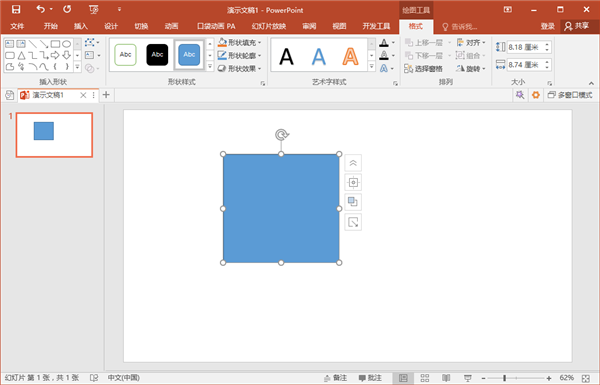Toggle 备注 notes pane in status bar
Image resolution: width=600 pixels, height=385 pixels.
pos(335,378)
